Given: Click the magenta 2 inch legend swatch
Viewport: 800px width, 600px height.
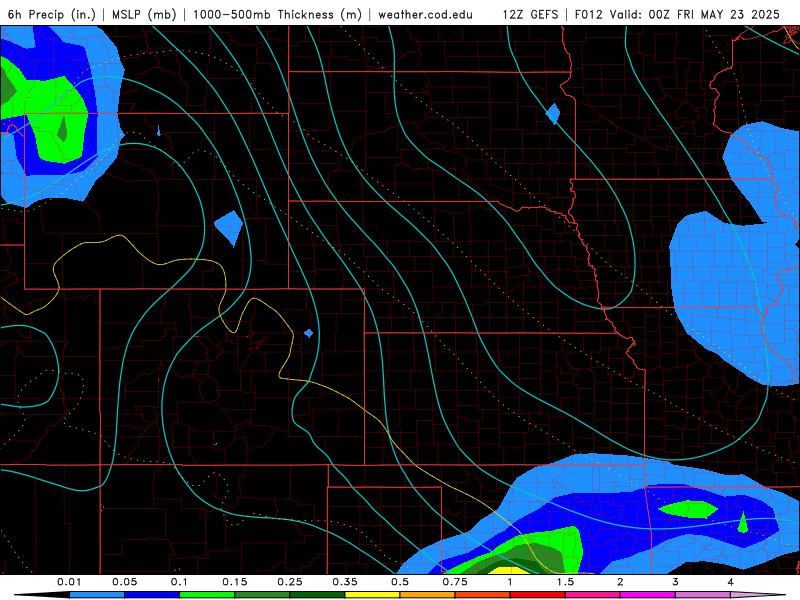Looking at the screenshot, I should pyautogui.click(x=648, y=595).
